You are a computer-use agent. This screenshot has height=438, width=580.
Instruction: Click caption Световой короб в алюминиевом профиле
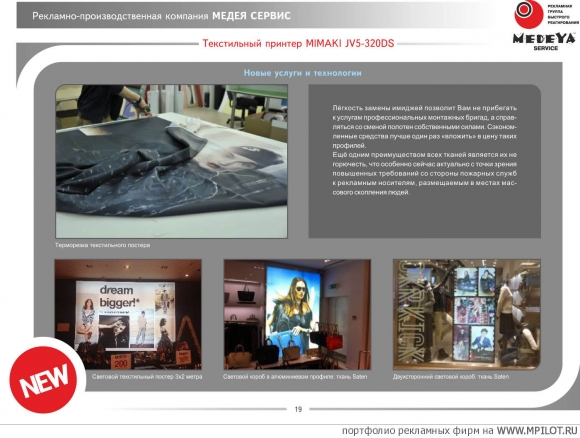(295, 377)
